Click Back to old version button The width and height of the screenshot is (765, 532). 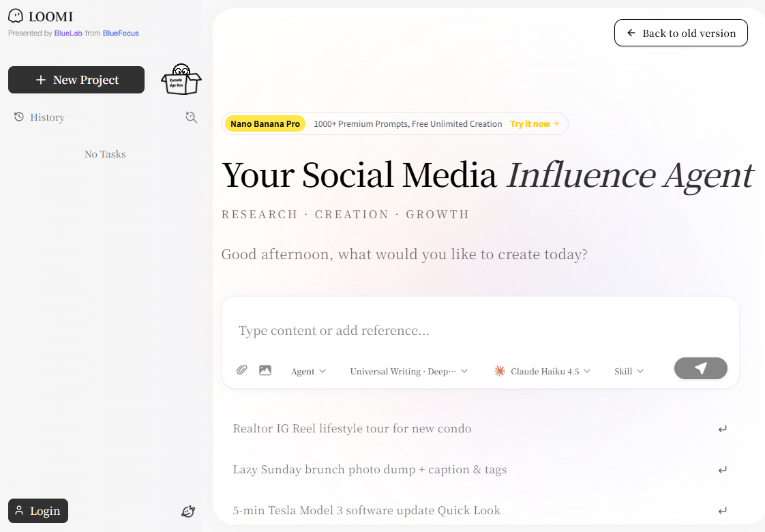[x=680, y=33]
